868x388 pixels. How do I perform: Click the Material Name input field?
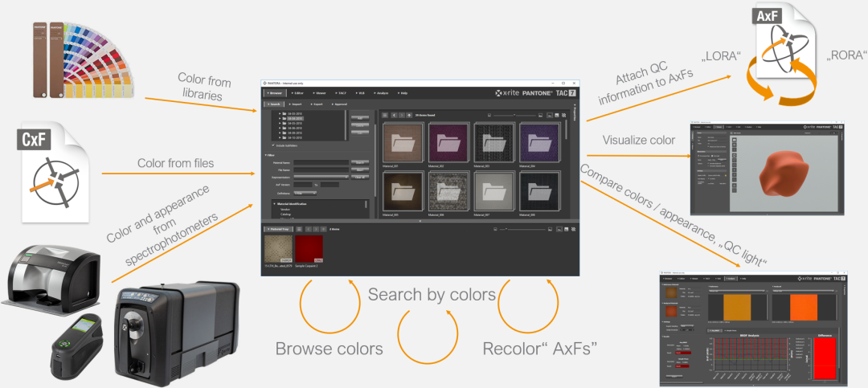(320, 162)
